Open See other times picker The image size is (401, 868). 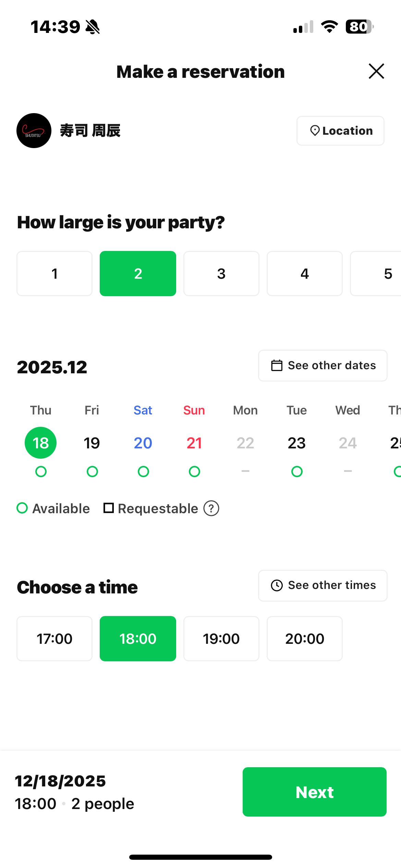click(323, 586)
